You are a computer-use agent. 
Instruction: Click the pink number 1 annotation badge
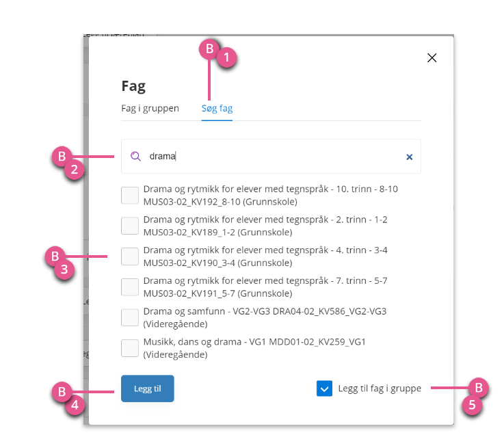pyautogui.click(x=226, y=57)
